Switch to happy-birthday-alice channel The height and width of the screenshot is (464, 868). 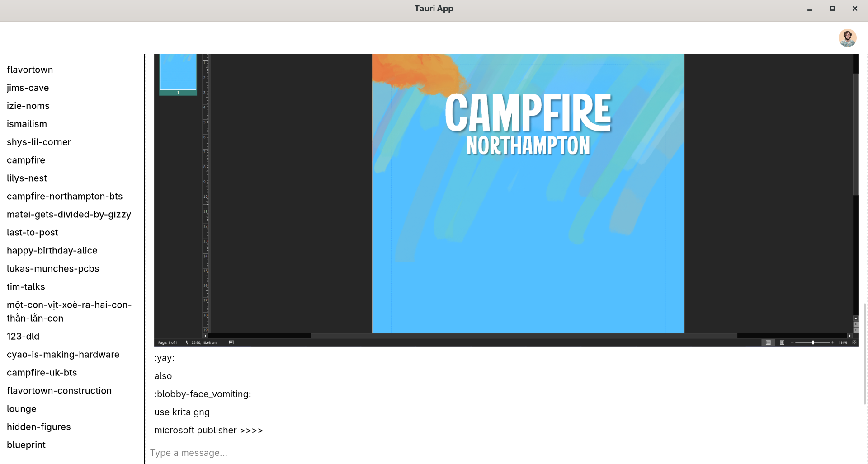click(52, 250)
